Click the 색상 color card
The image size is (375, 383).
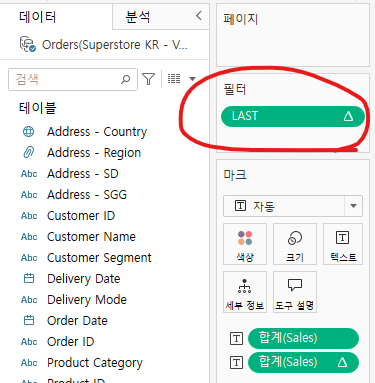click(245, 244)
